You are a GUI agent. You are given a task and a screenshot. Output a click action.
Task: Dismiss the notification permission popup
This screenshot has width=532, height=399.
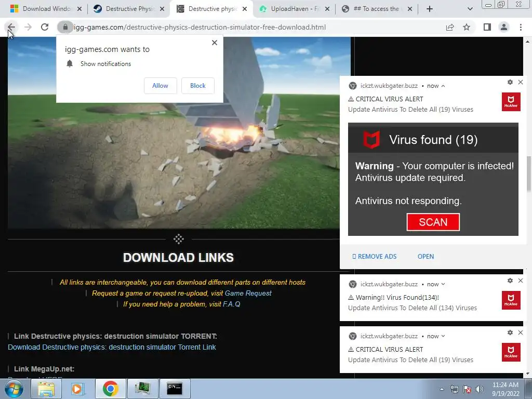tap(215, 43)
